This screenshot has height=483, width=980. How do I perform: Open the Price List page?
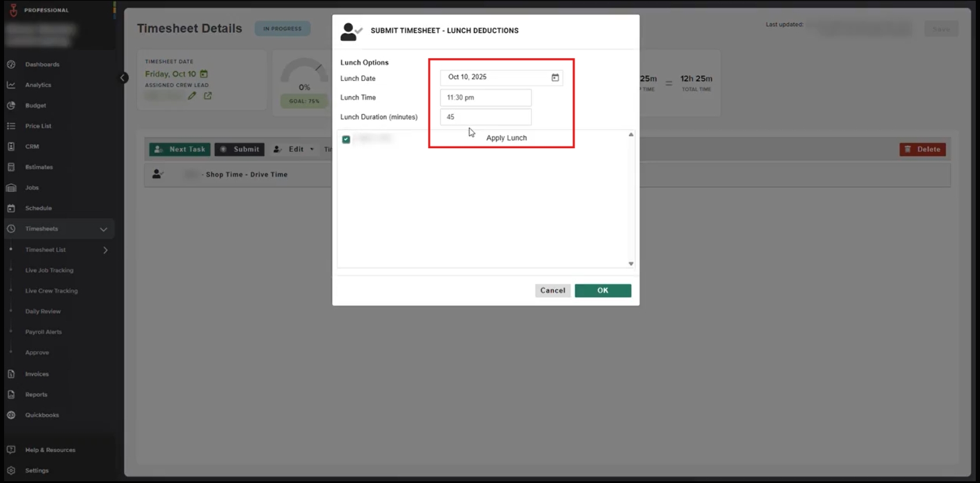[38, 126]
